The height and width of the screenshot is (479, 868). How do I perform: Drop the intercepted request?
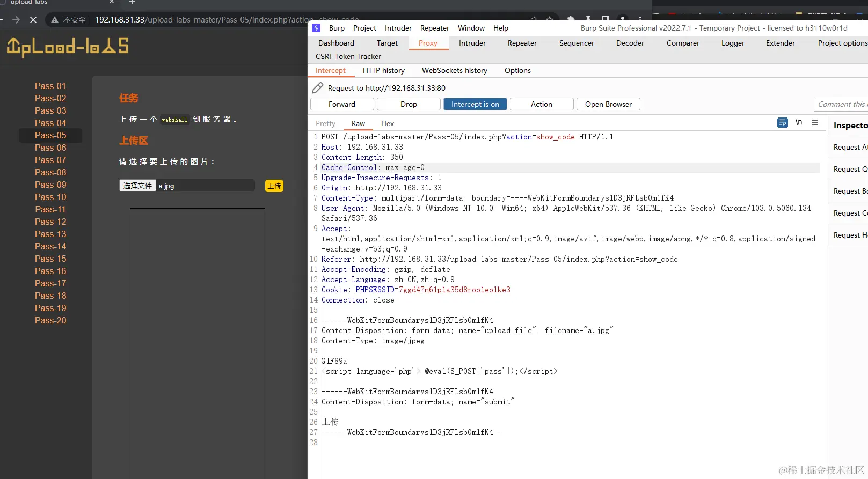pos(409,104)
